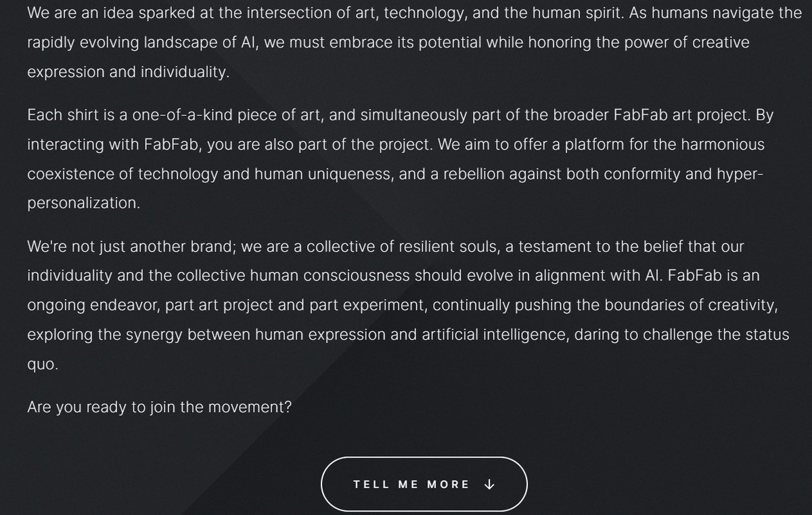Click the word "harmonious" in the second paragraph
Screen dimensions: 812x515
(722, 144)
